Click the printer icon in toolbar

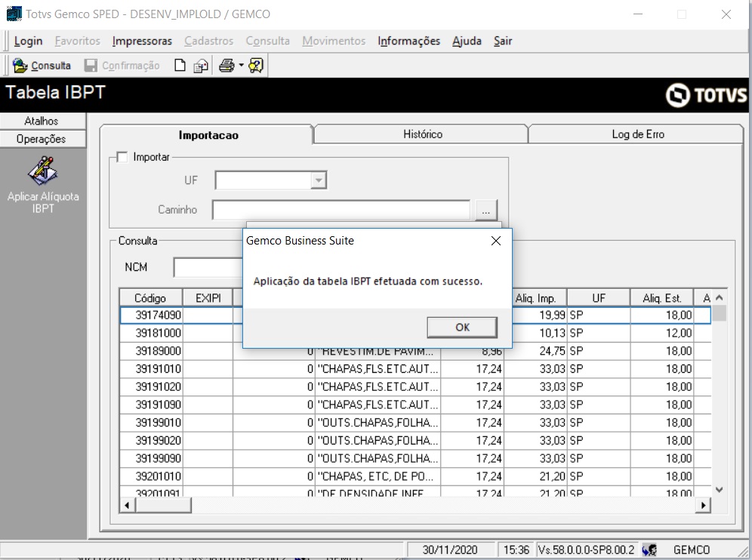click(227, 65)
